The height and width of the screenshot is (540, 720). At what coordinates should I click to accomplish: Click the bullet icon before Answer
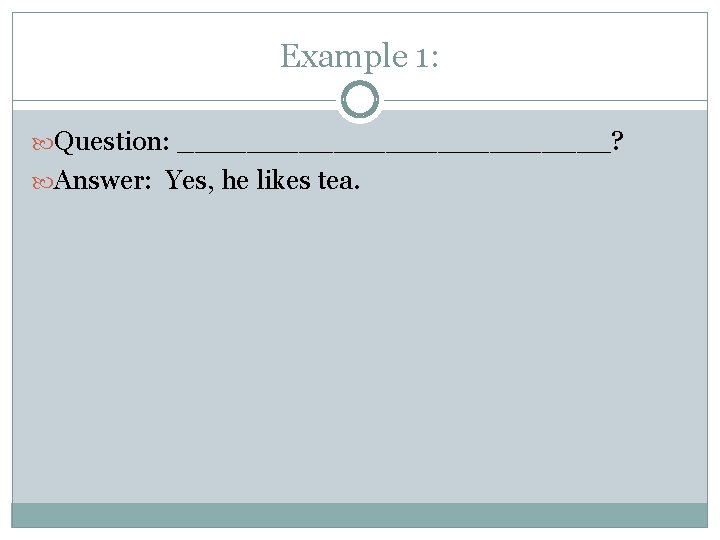tap(44, 181)
